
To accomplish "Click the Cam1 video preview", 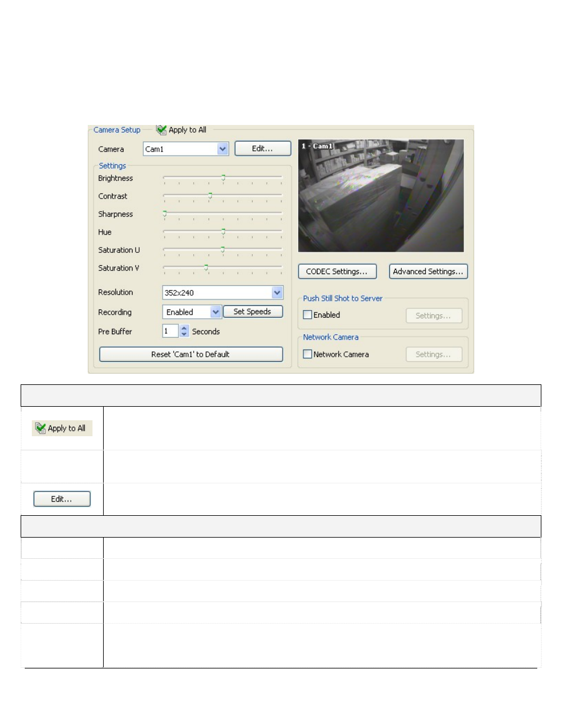I will click(x=381, y=196).
